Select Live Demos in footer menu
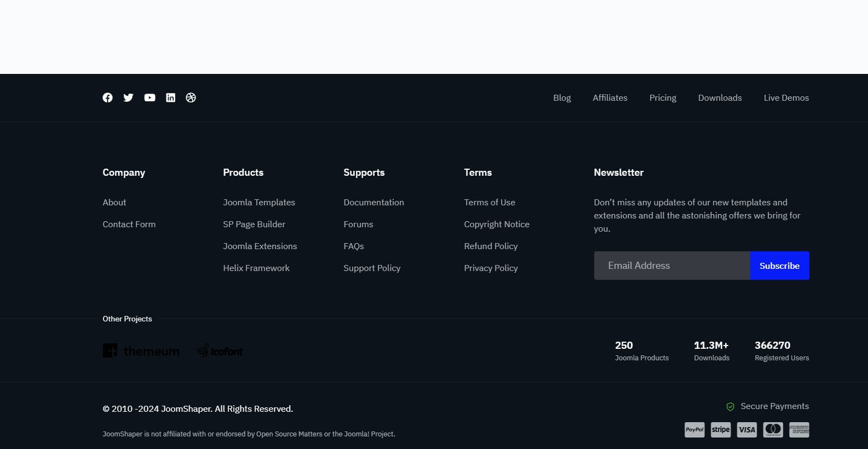 click(786, 98)
